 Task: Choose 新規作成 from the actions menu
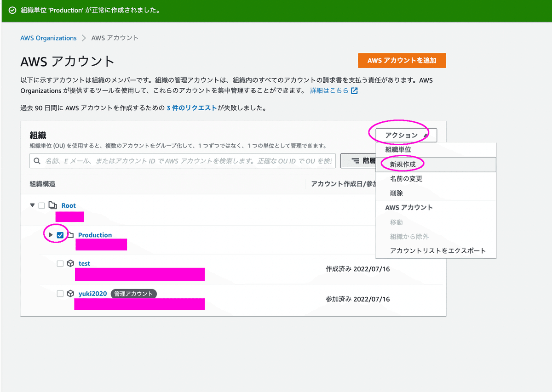point(436,164)
